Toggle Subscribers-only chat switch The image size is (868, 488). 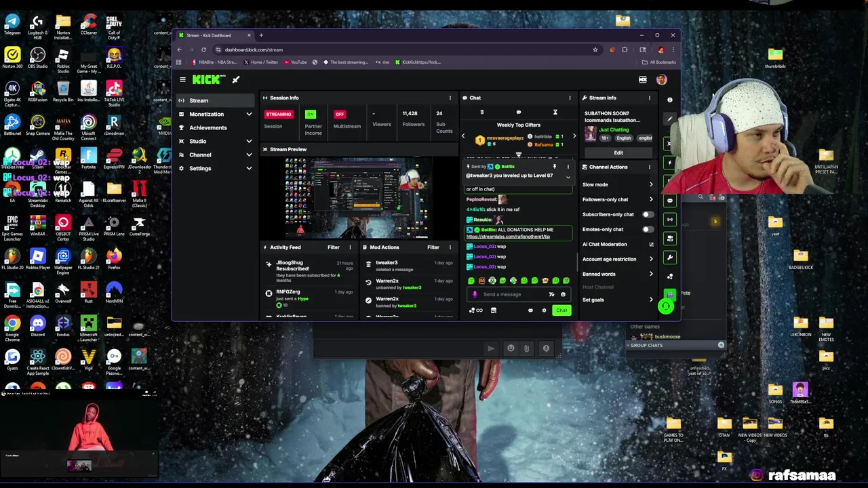coord(648,215)
